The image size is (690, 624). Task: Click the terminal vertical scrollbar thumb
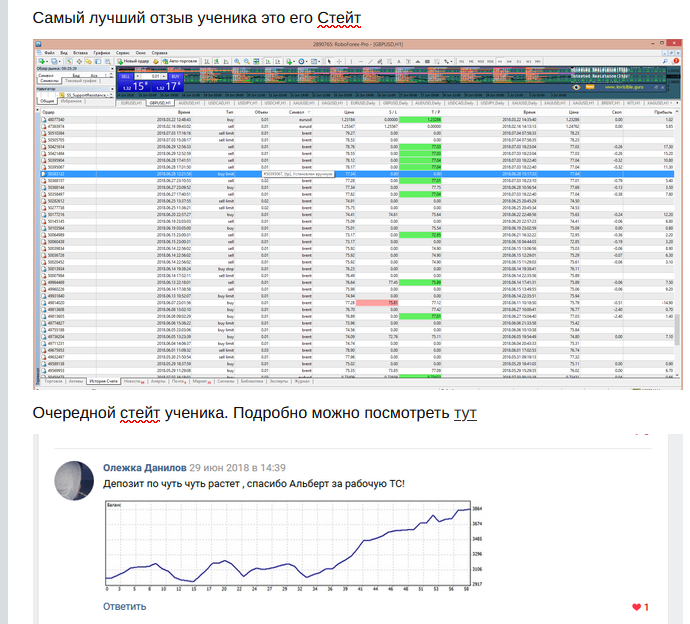pos(678,330)
